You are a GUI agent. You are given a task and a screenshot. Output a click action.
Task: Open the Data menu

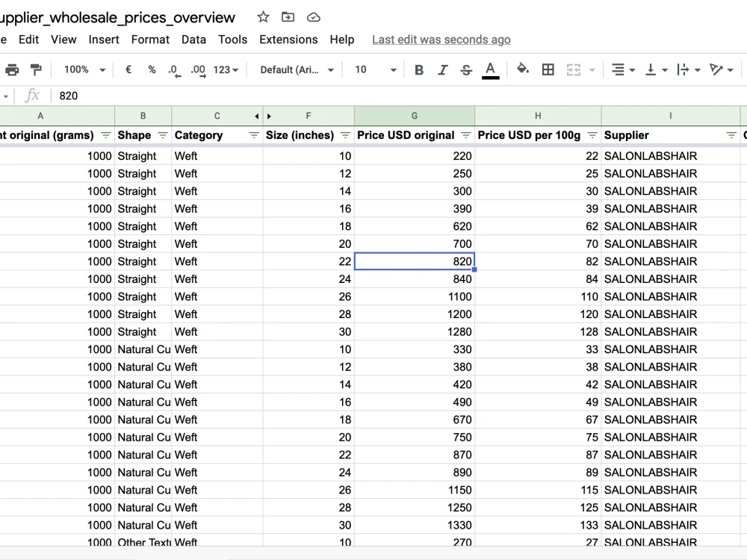tap(193, 40)
